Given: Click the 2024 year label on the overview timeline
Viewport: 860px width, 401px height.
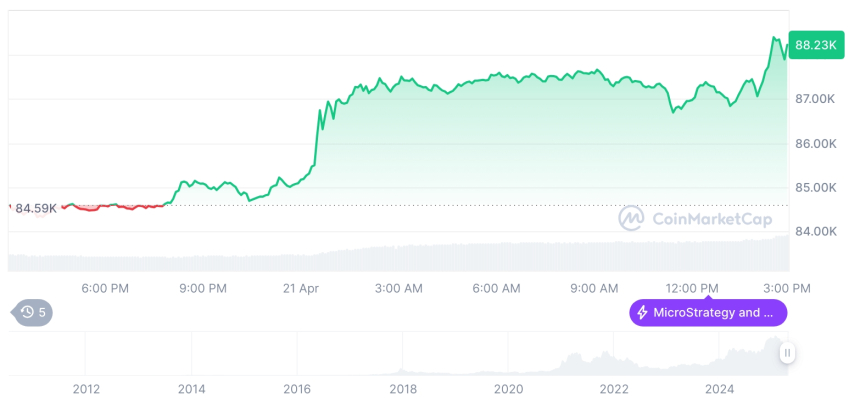Looking at the screenshot, I should click(720, 389).
